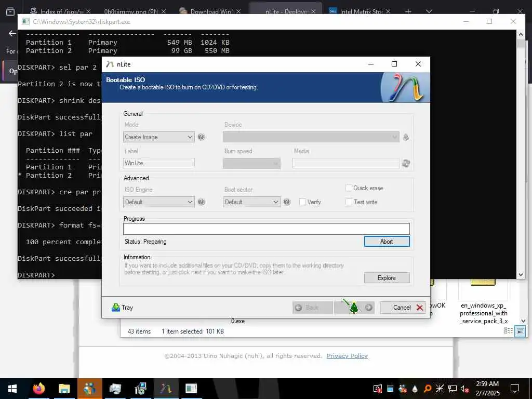This screenshot has height=399, width=532.
Task: Click the '43 items' status text
Action: tap(139, 331)
